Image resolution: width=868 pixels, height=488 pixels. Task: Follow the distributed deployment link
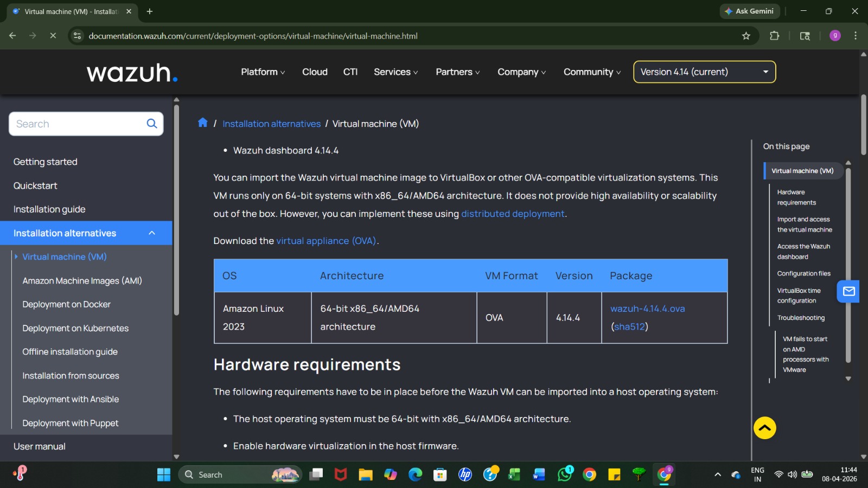pyautogui.click(x=513, y=214)
